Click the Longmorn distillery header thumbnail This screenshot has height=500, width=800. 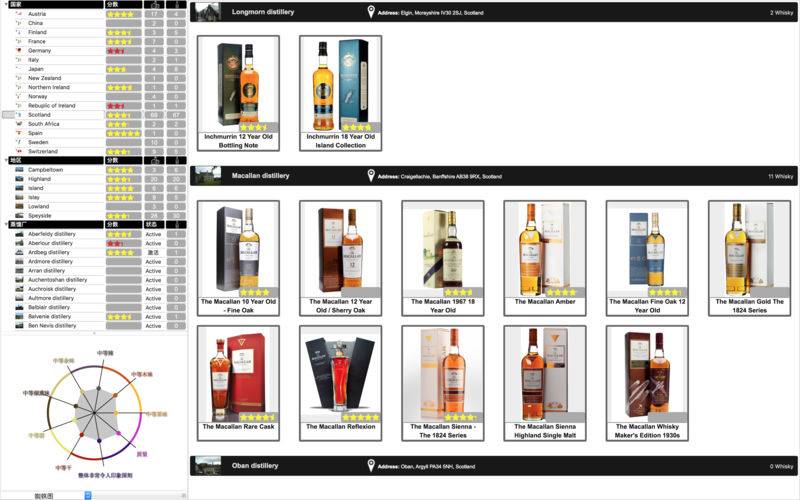click(208, 12)
